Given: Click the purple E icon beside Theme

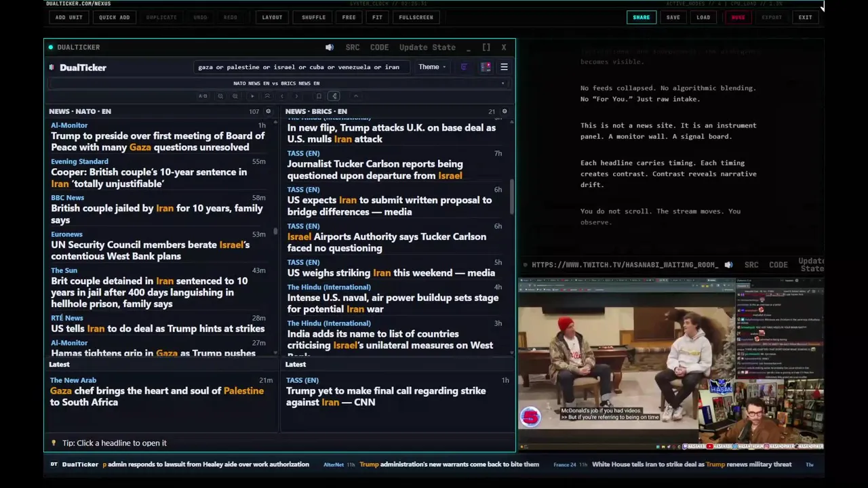Looking at the screenshot, I should [x=464, y=67].
